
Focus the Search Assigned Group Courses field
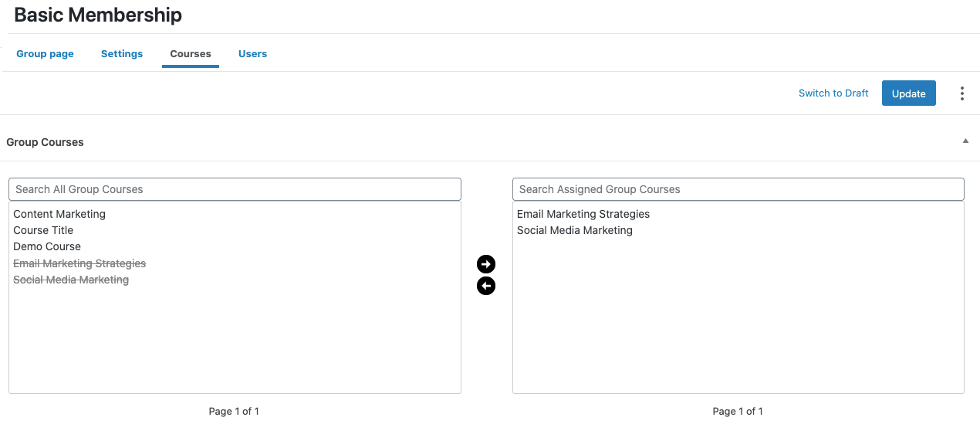(x=738, y=189)
